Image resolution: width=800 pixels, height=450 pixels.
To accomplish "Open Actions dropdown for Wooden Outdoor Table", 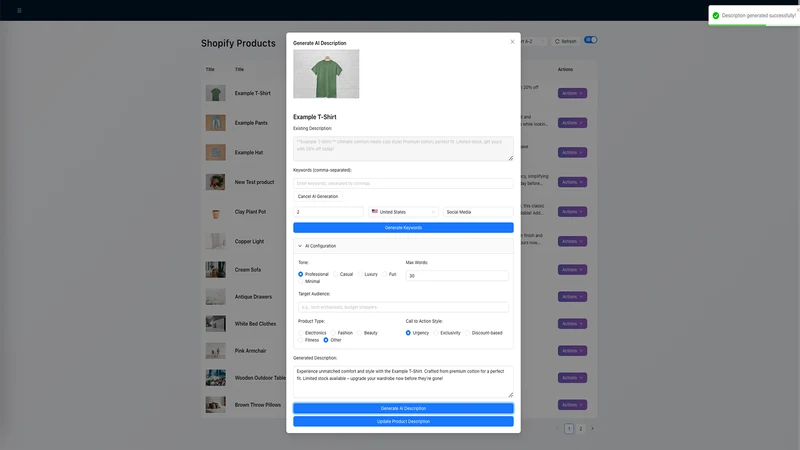I will tap(572, 378).
